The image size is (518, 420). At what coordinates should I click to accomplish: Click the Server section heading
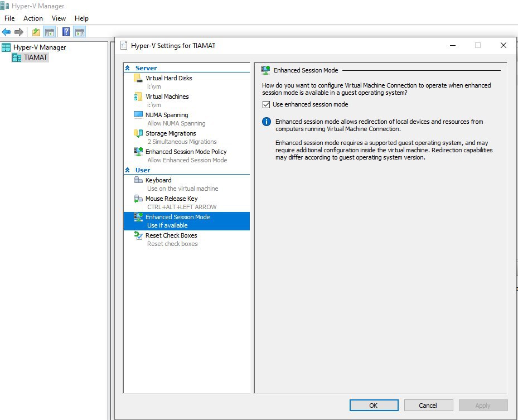click(x=146, y=68)
